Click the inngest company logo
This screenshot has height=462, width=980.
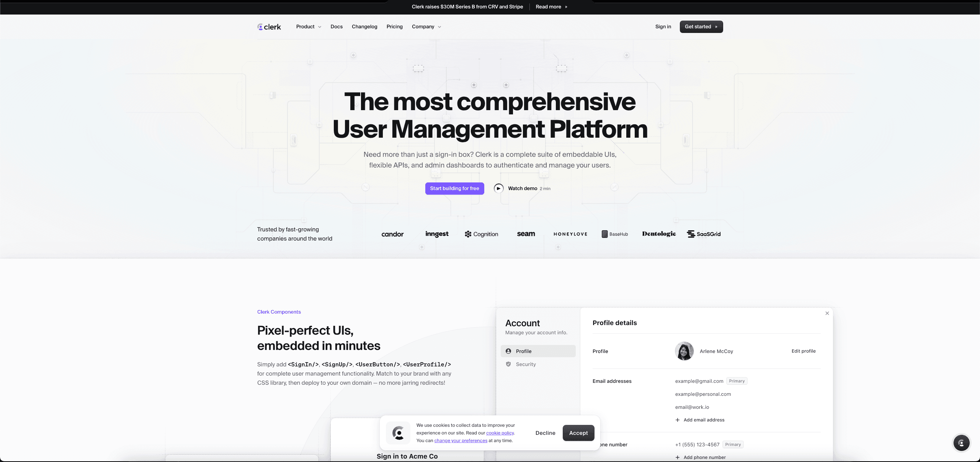click(437, 234)
